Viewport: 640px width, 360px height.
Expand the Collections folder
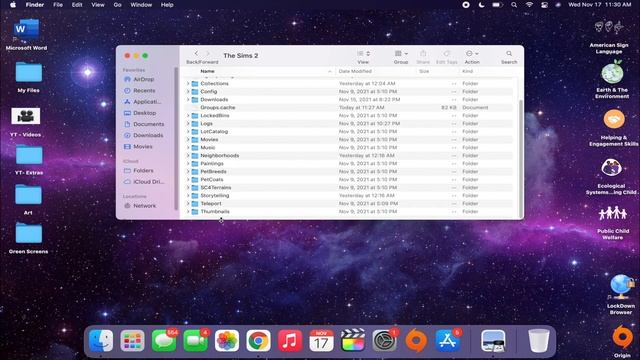(x=188, y=83)
